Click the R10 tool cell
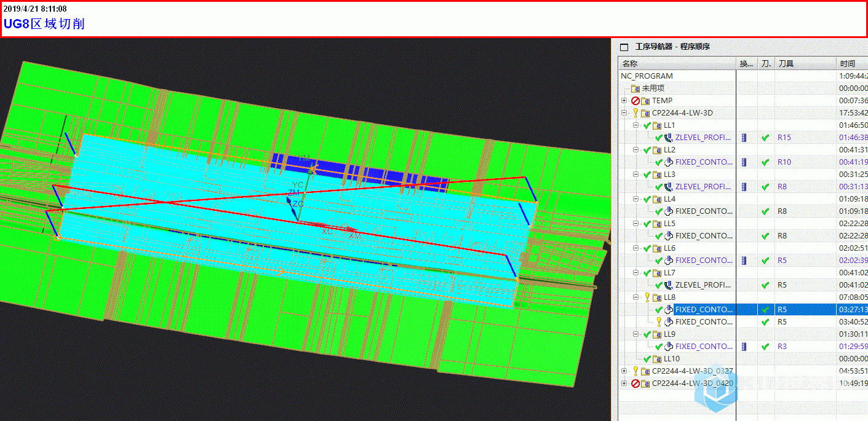Screen dimensions: 868x421 pyautogui.click(x=784, y=162)
